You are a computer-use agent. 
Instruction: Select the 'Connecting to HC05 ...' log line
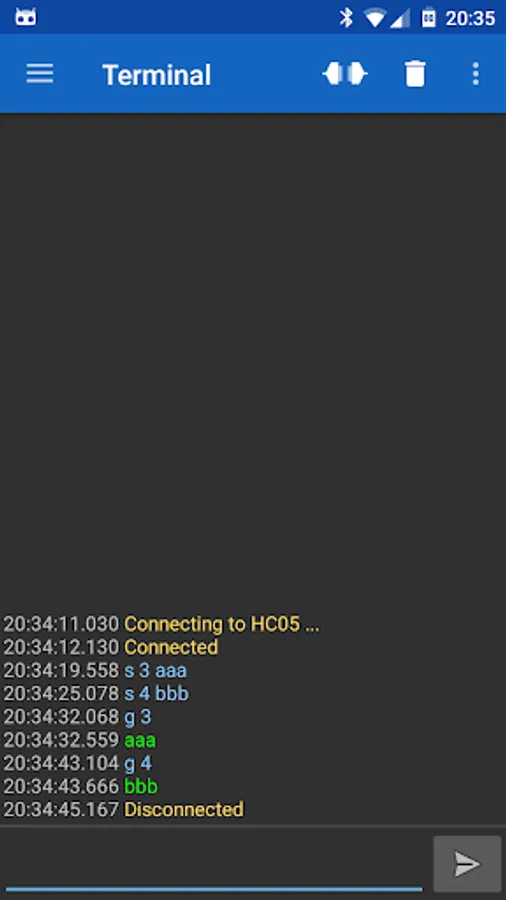click(162, 624)
